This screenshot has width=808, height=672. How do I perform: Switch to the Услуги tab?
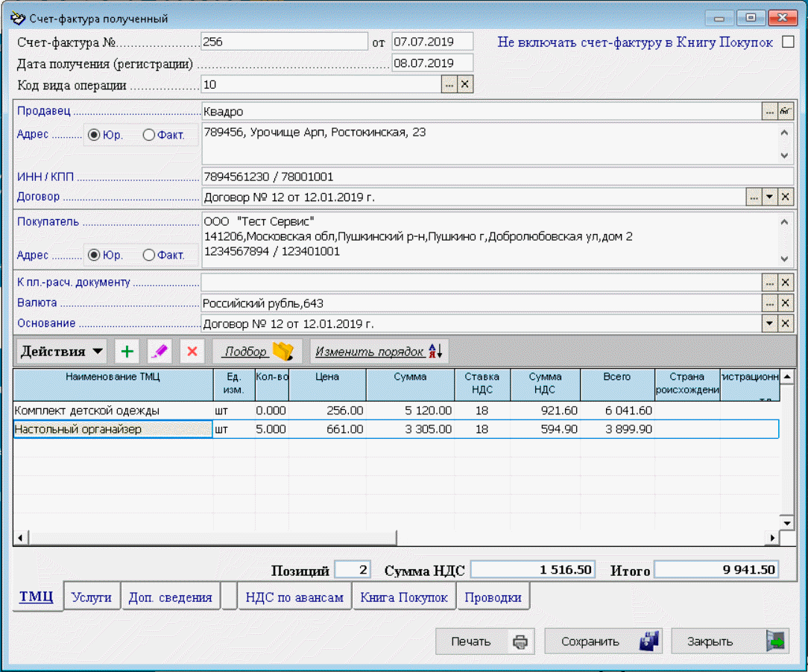coord(92,597)
